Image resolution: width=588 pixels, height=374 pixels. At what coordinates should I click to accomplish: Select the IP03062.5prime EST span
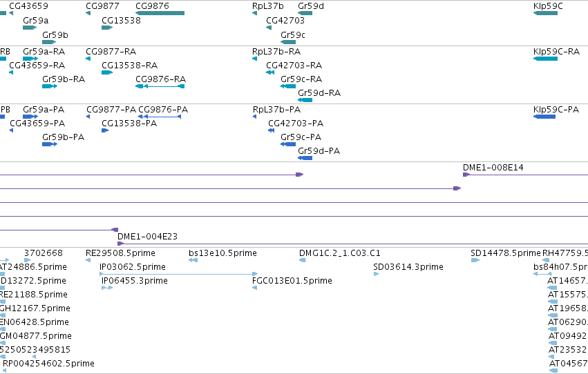point(178,274)
